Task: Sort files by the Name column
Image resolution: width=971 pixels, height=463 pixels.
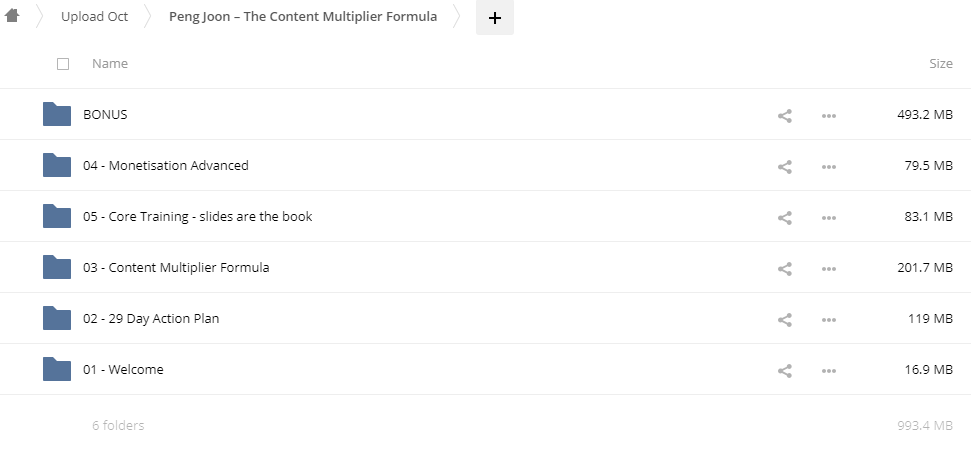Action: tap(110, 64)
